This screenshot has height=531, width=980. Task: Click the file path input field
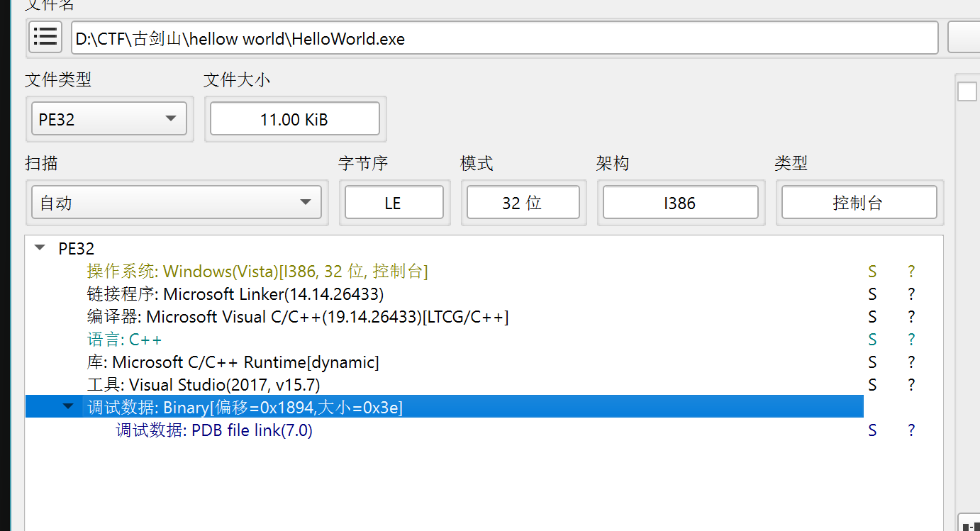click(x=503, y=38)
